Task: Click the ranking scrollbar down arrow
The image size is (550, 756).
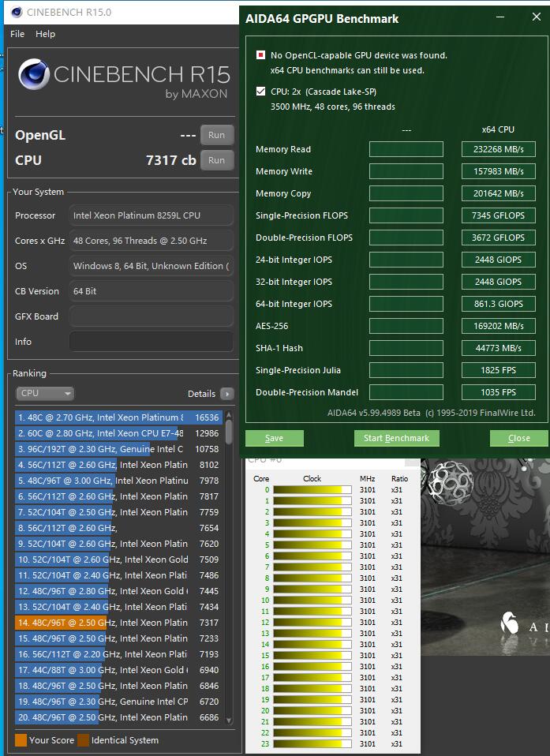Action: pyautogui.click(x=229, y=720)
